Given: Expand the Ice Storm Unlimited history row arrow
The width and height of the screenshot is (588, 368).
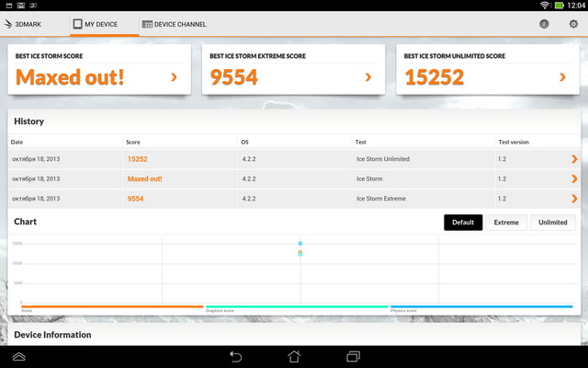Looking at the screenshot, I should pyautogui.click(x=574, y=159).
